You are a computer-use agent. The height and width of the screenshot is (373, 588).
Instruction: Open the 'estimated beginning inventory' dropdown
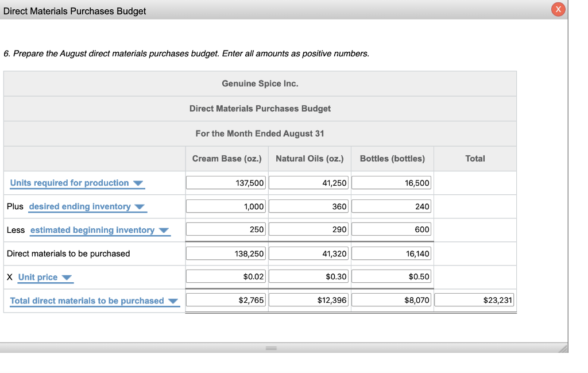(100, 230)
